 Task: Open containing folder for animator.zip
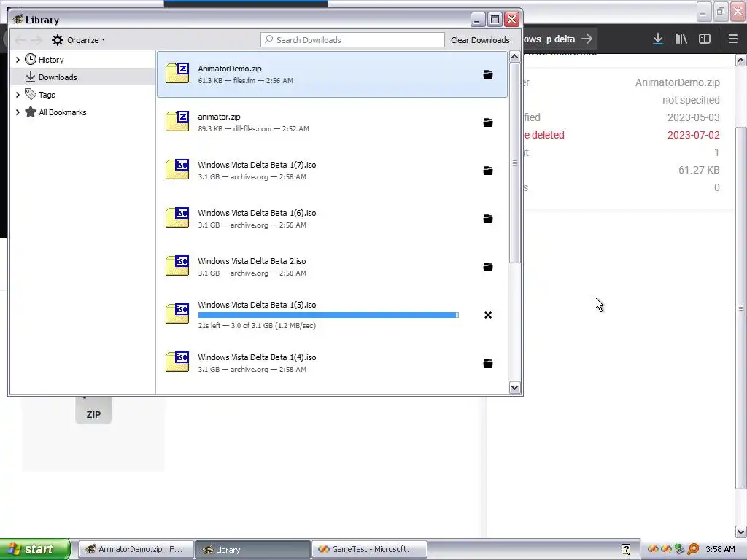(x=488, y=122)
